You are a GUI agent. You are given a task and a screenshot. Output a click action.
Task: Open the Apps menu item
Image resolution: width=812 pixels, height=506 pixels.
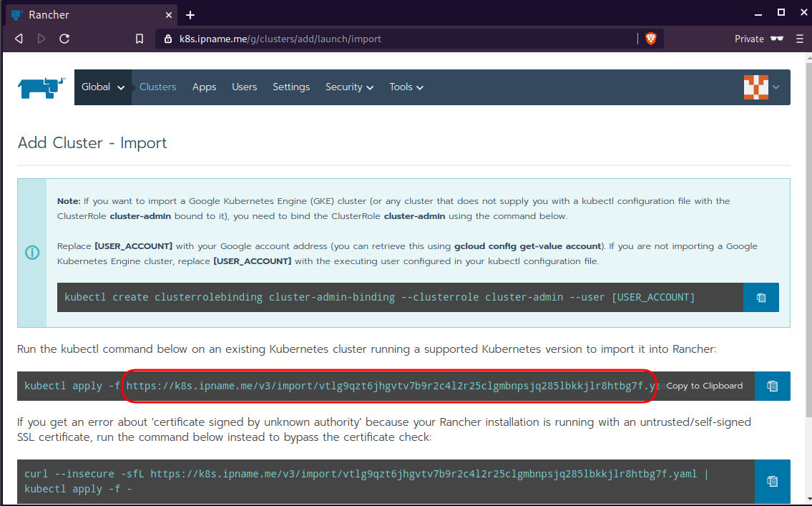click(204, 87)
